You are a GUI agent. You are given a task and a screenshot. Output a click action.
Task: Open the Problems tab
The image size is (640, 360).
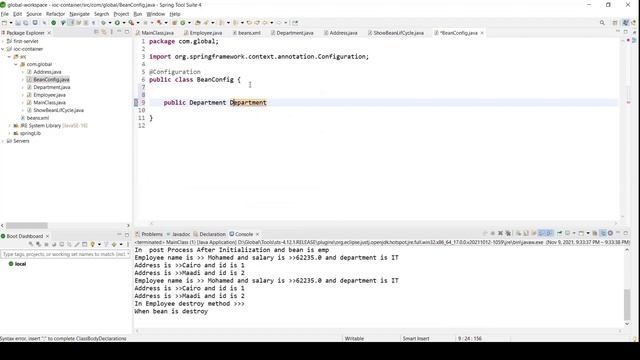(x=152, y=234)
